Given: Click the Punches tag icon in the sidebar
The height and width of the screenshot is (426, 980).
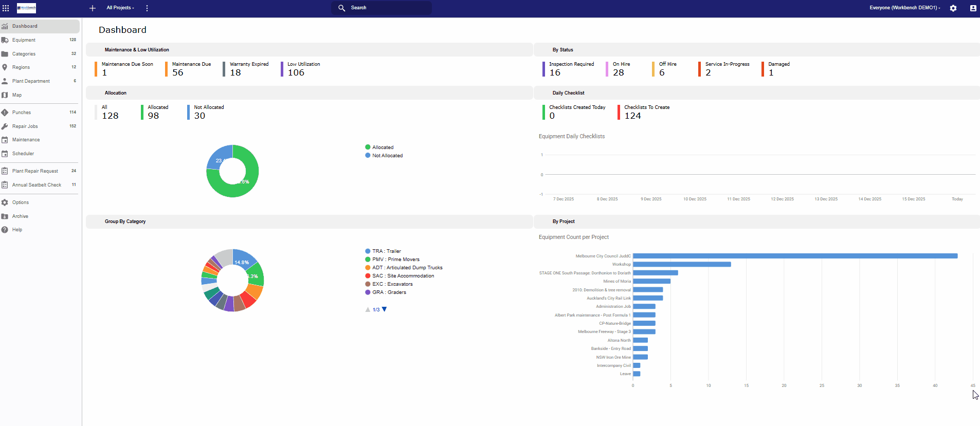Looking at the screenshot, I should click(5, 113).
